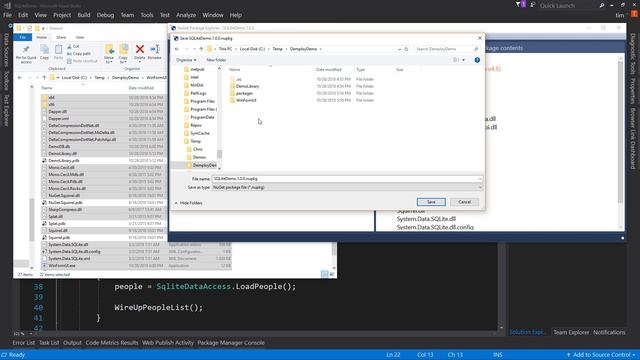Expand the address bar history chevron
The width and height of the screenshot is (640, 360).
399,49
